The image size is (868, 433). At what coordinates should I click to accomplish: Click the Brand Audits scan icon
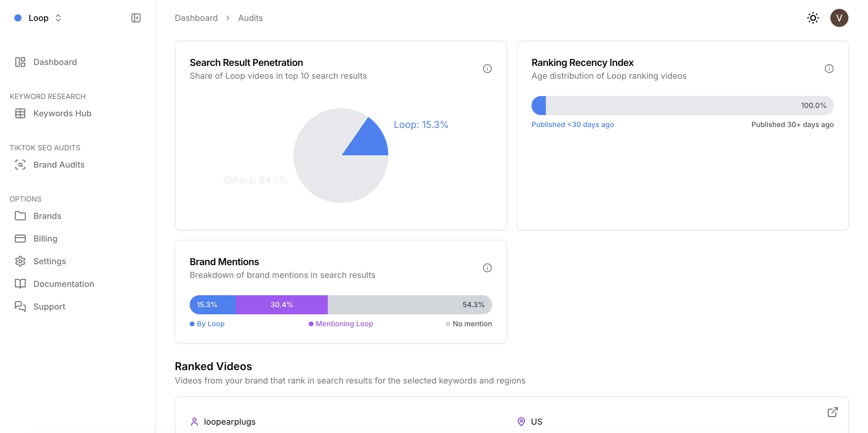pos(20,164)
